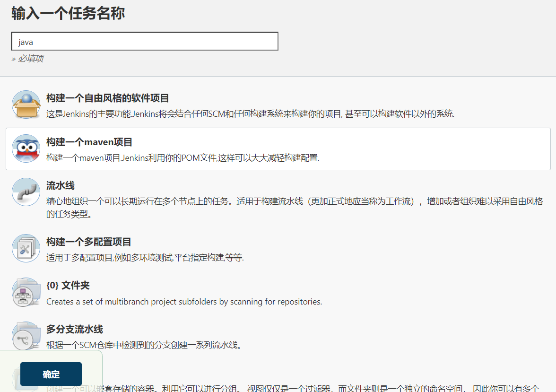Choose 构建一个多配置项目 title

(x=89, y=242)
